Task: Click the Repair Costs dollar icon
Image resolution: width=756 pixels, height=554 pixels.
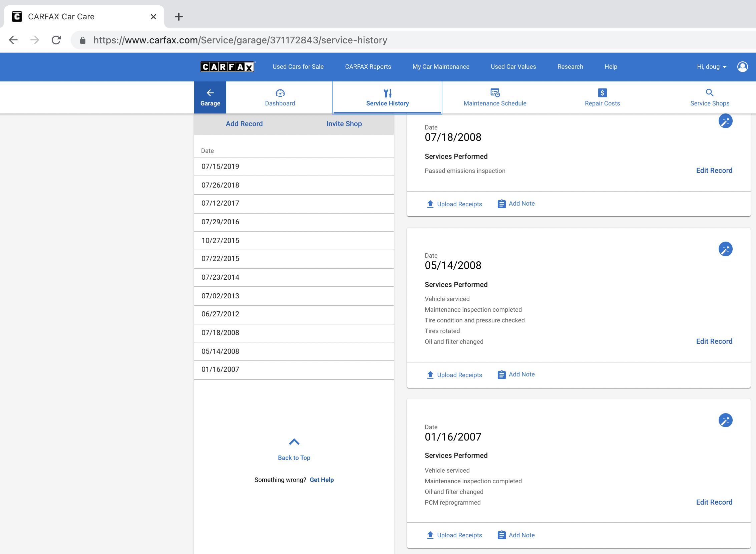Action: [x=602, y=92]
